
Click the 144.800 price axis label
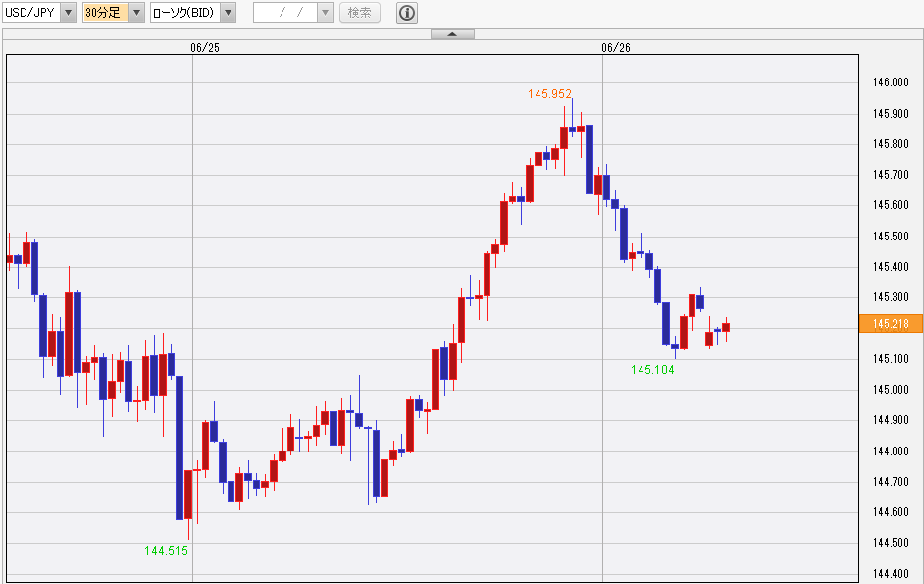[891, 451]
